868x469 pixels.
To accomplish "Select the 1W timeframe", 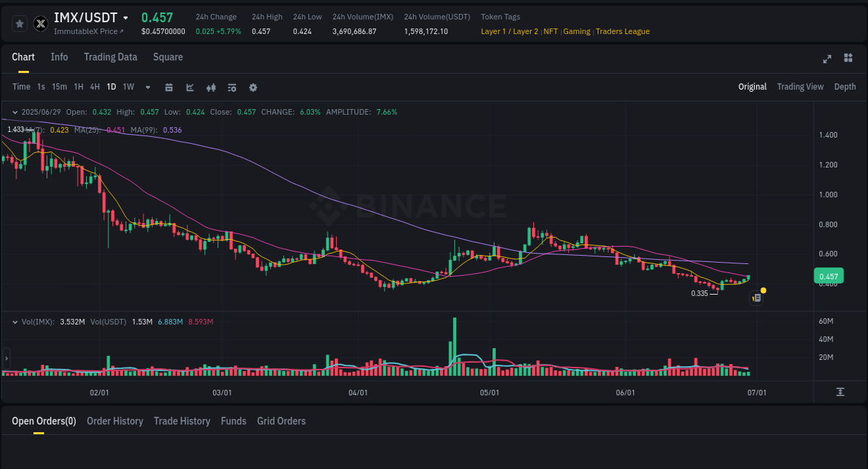I will point(128,87).
